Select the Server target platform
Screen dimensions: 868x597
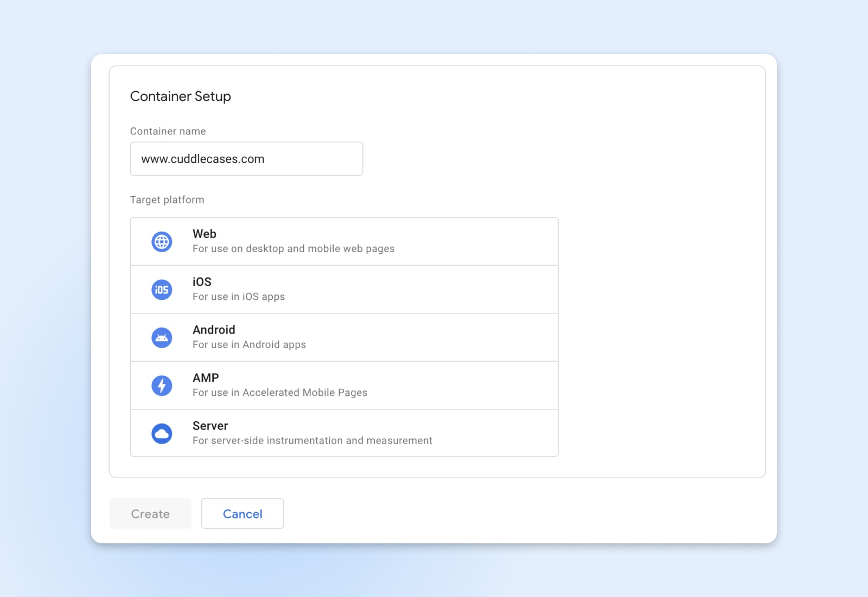[344, 433]
